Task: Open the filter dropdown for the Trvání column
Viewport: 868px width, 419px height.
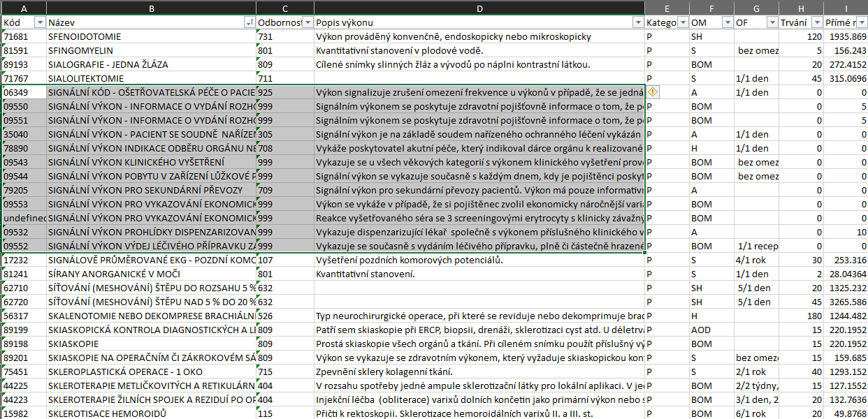Action: pyautogui.click(x=817, y=22)
